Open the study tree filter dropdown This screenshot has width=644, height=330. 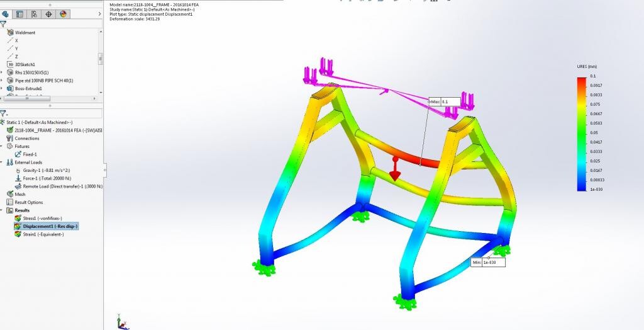(4, 113)
